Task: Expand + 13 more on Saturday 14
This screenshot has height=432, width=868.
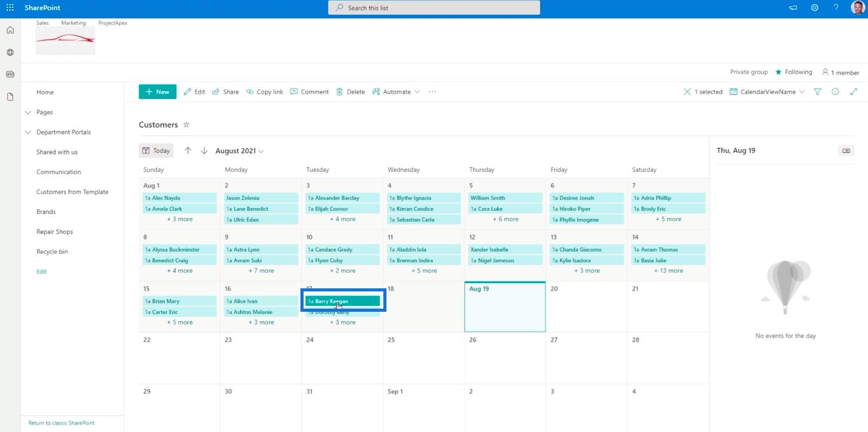Action: tap(668, 270)
